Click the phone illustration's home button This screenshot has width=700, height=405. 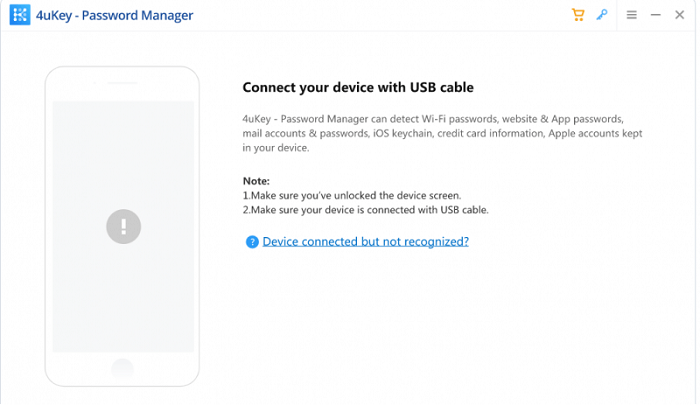[x=122, y=367]
